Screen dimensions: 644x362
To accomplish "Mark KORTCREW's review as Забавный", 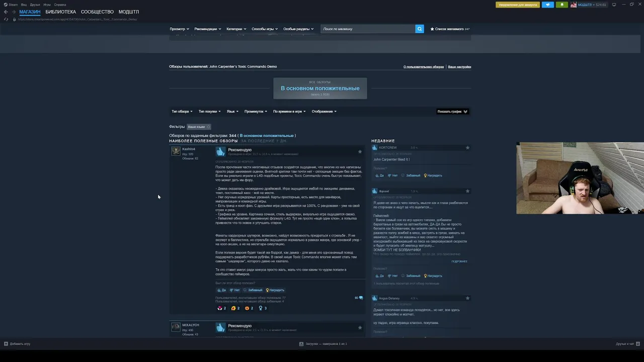I will point(411,175).
